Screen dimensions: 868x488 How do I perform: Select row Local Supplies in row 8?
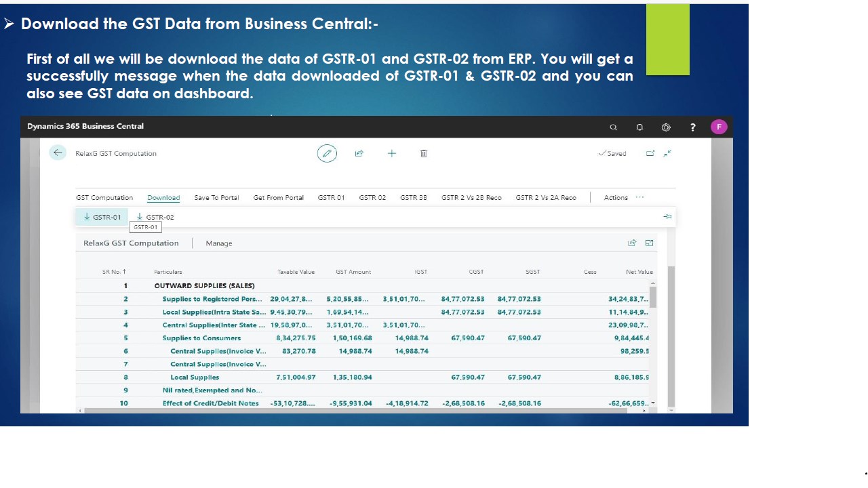click(363, 378)
